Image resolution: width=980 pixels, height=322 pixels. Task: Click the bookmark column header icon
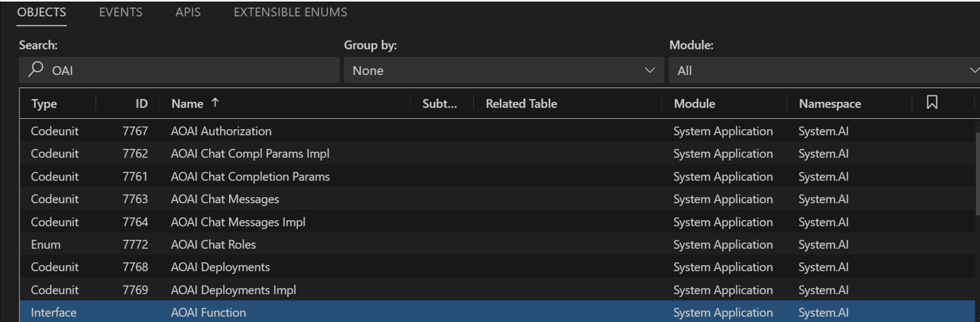932,103
